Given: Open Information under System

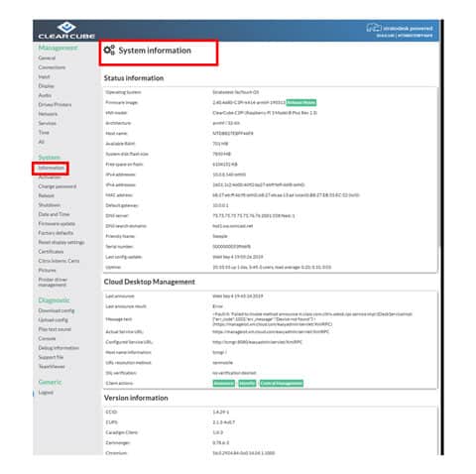Looking at the screenshot, I should 51,168.
